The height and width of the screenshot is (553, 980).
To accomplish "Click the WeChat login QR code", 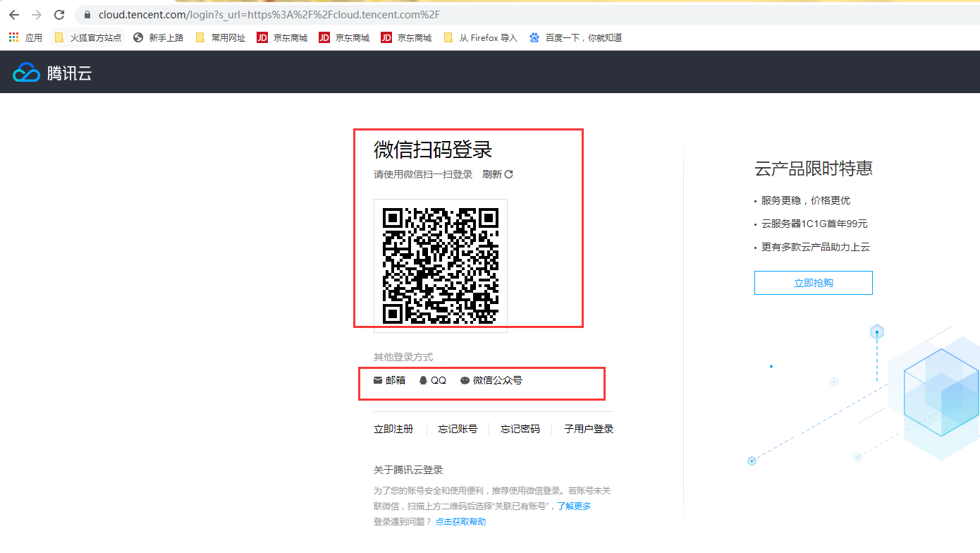I will coord(441,265).
